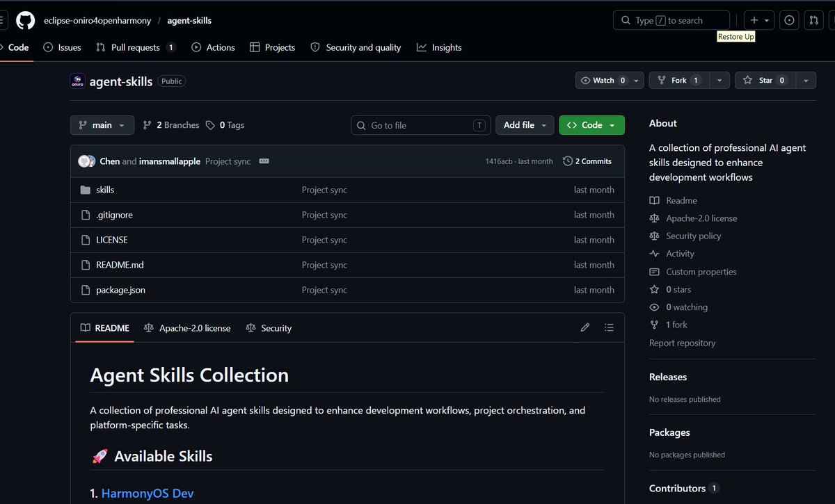Image resolution: width=835 pixels, height=504 pixels.
Task: Expand the dropdown arrow beside the plus button
Action: (767, 21)
